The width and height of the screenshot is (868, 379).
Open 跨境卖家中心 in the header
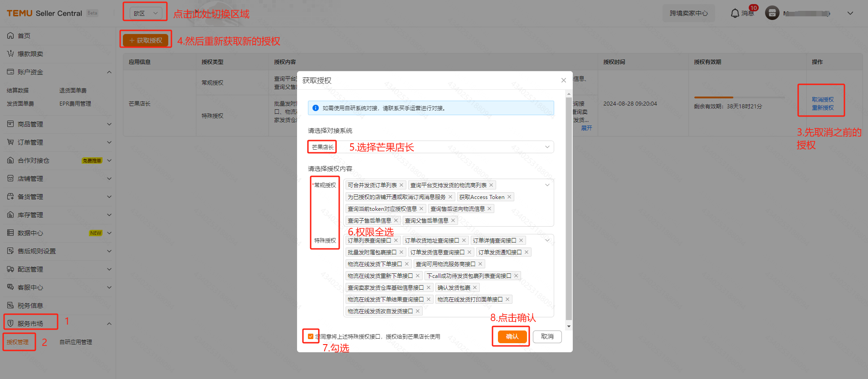[x=689, y=13]
